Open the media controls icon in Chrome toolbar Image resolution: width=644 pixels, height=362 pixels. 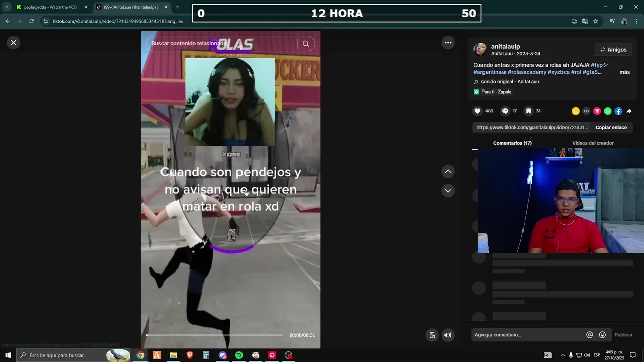tap(612, 21)
